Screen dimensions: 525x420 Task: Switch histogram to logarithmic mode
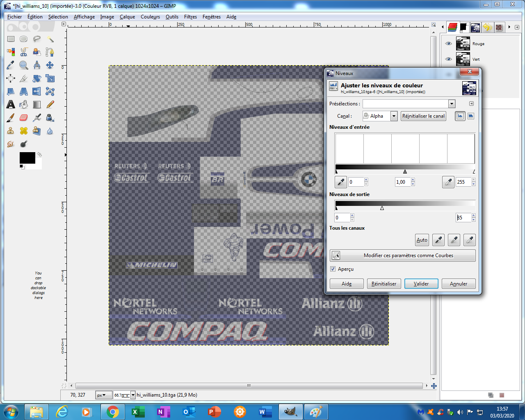click(x=471, y=116)
